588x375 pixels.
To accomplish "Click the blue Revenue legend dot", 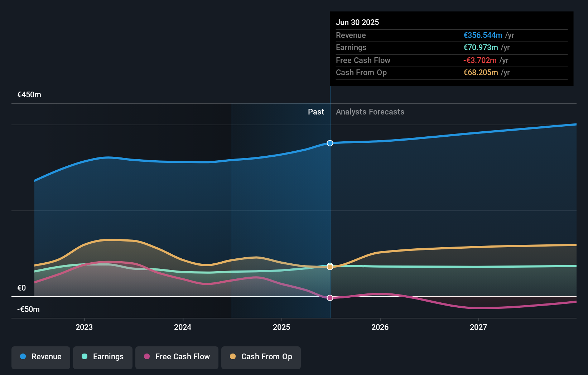I will (x=23, y=357).
